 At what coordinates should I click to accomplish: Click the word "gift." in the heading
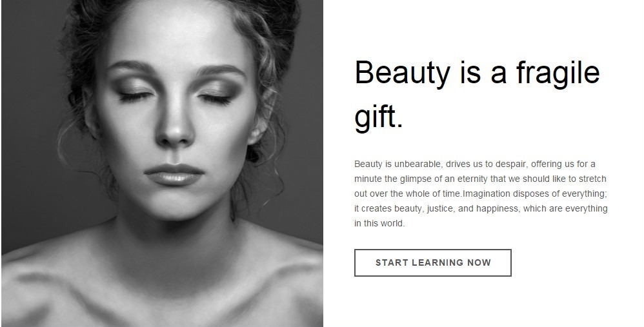pos(379,118)
